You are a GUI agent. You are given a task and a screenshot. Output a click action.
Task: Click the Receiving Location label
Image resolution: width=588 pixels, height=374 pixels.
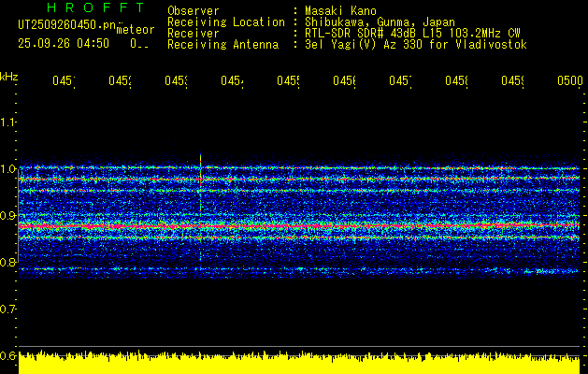pyautogui.click(x=226, y=22)
